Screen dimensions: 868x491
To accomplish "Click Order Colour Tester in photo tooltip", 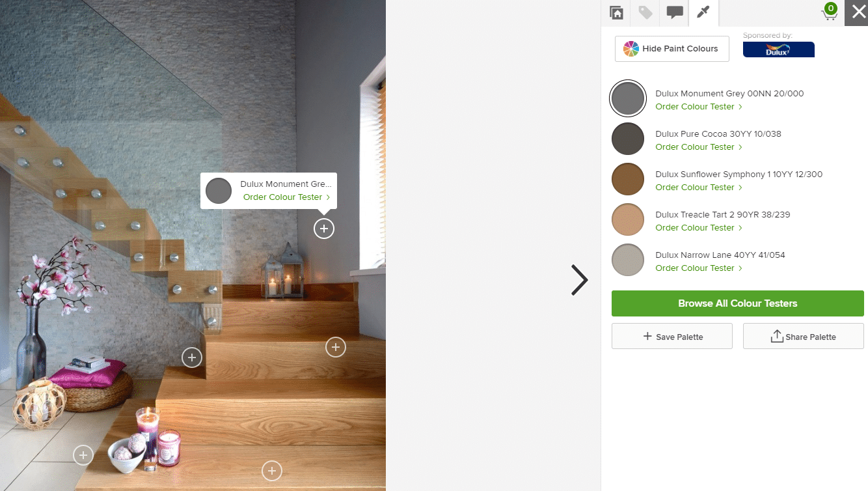I will click(x=287, y=197).
